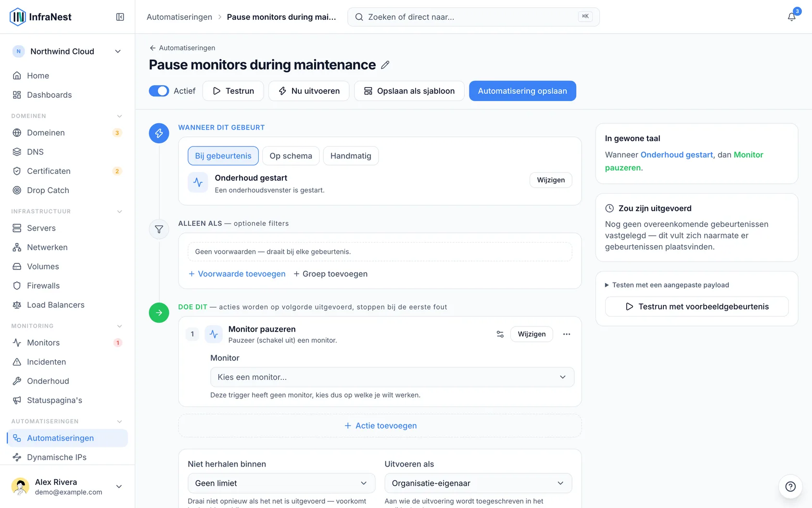Image resolution: width=812 pixels, height=508 pixels.
Task: Click the Testrun button in the toolbar
Action: 233,91
